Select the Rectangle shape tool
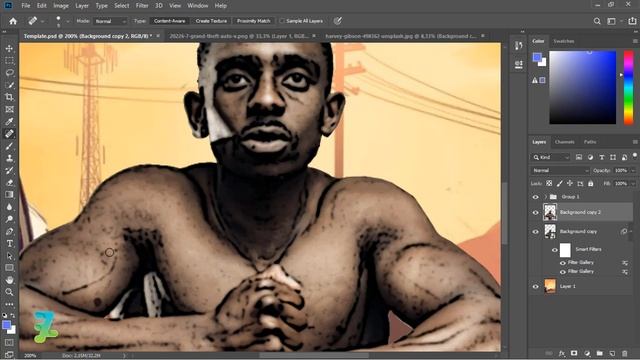Viewport: 640px width, 360px height. click(x=9, y=268)
